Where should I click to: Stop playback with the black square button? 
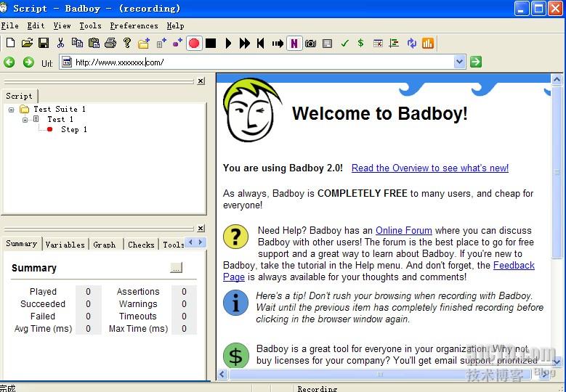pos(211,44)
